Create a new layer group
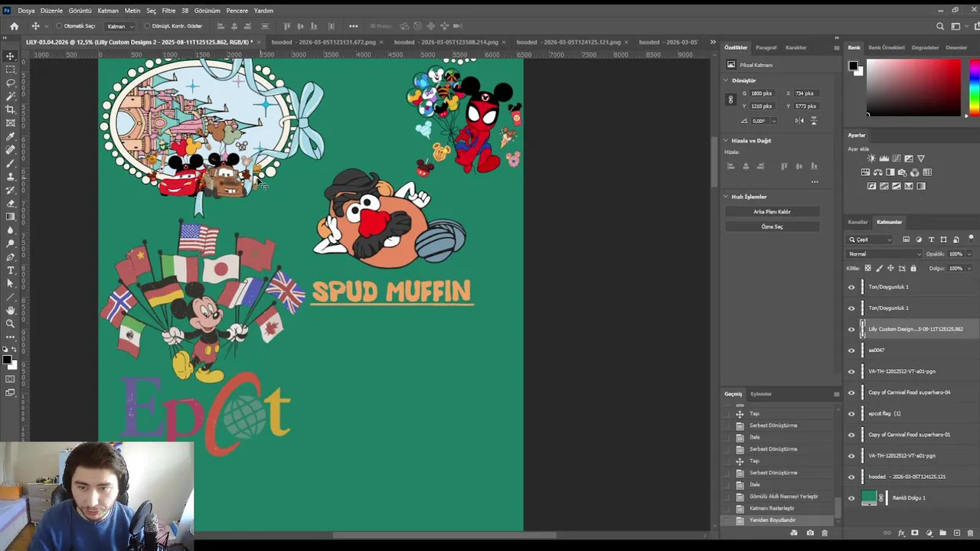The width and height of the screenshot is (980, 551). point(942,533)
